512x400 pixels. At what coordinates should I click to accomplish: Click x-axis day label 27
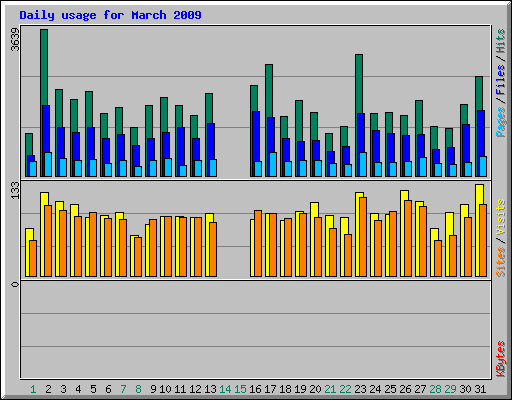coord(420,389)
